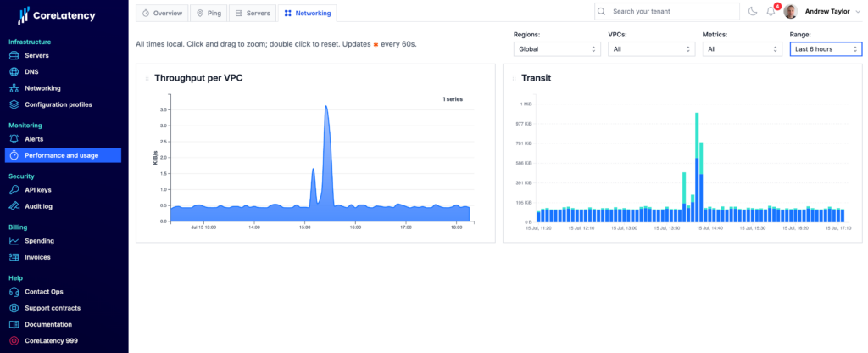
Task: Open notifications bell with 4 badge
Action: tap(771, 11)
